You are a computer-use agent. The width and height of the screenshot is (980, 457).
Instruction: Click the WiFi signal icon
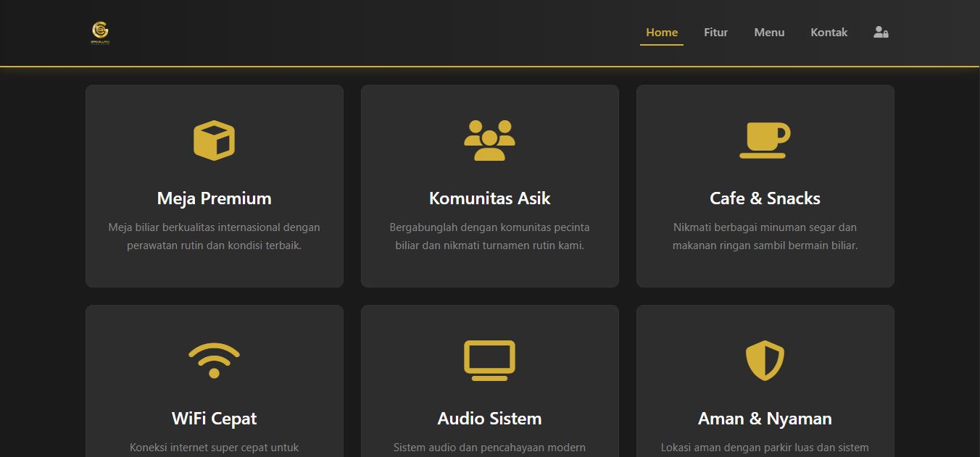[x=214, y=360]
